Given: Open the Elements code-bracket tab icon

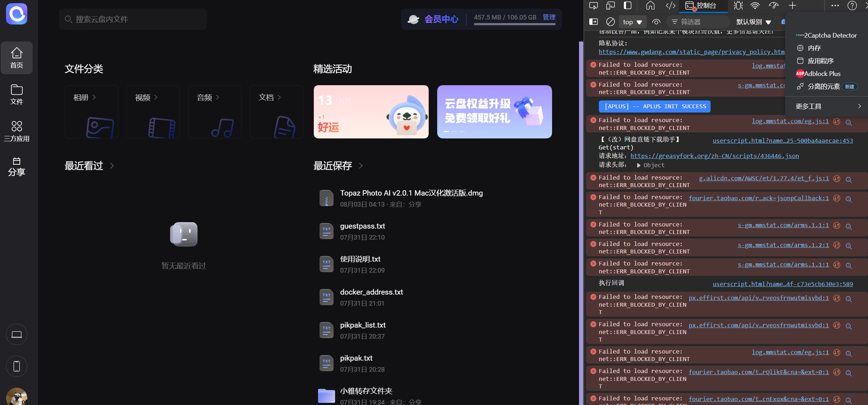Looking at the screenshot, I should click(x=670, y=6).
